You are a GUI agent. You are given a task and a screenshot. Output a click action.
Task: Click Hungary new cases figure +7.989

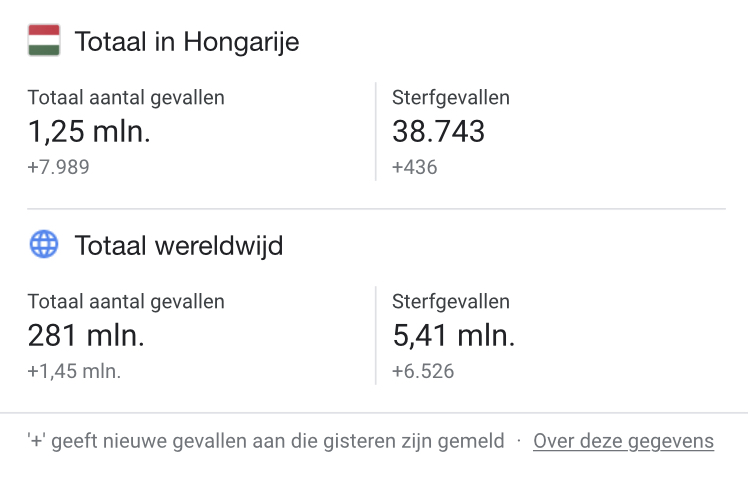tap(58, 167)
